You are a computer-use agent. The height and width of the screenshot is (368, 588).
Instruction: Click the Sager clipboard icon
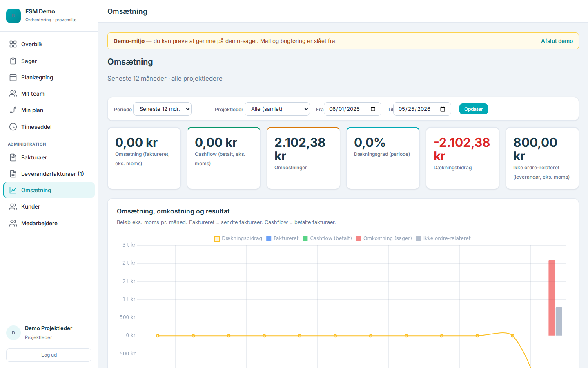[x=13, y=61]
